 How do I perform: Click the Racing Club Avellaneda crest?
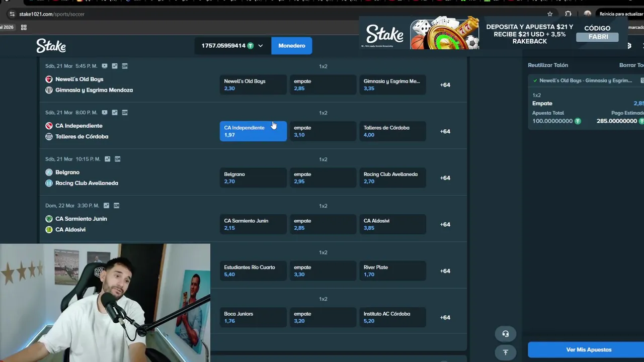[x=49, y=183]
